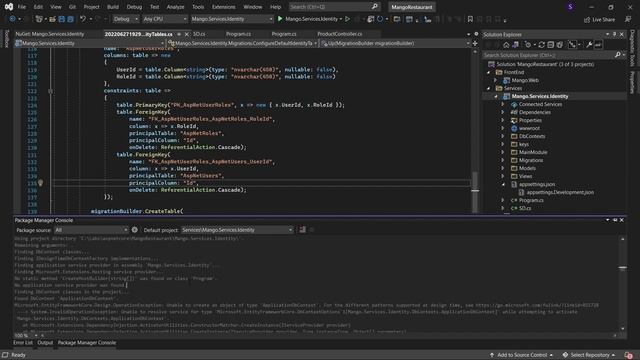Click the Home icon in Solution Explorer
The height and width of the screenshot is (360, 640).
pos(506,45)
